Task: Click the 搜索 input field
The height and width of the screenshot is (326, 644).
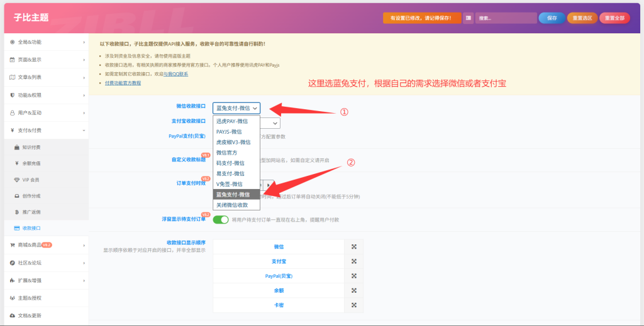Action: coord(506,18)
